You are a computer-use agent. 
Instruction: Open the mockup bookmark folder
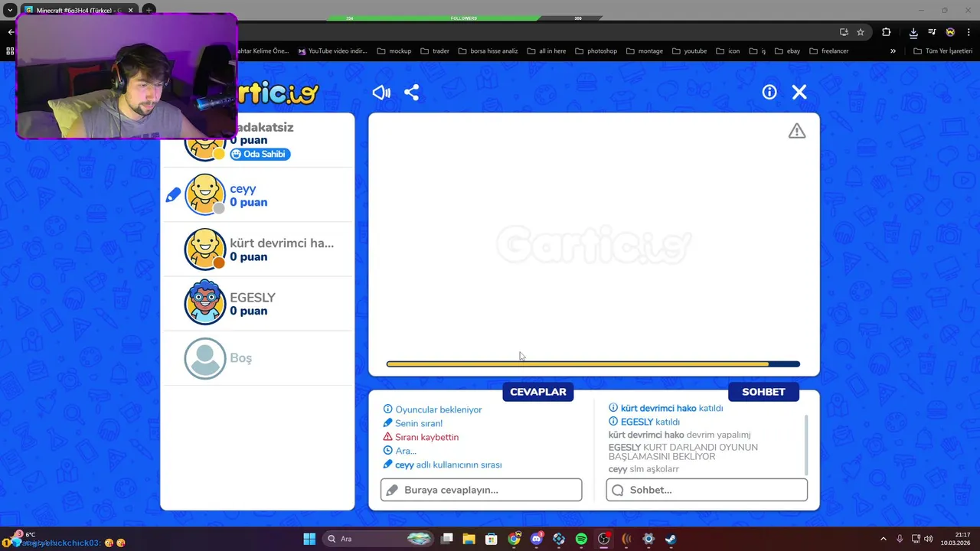click(x=394, y=51)
